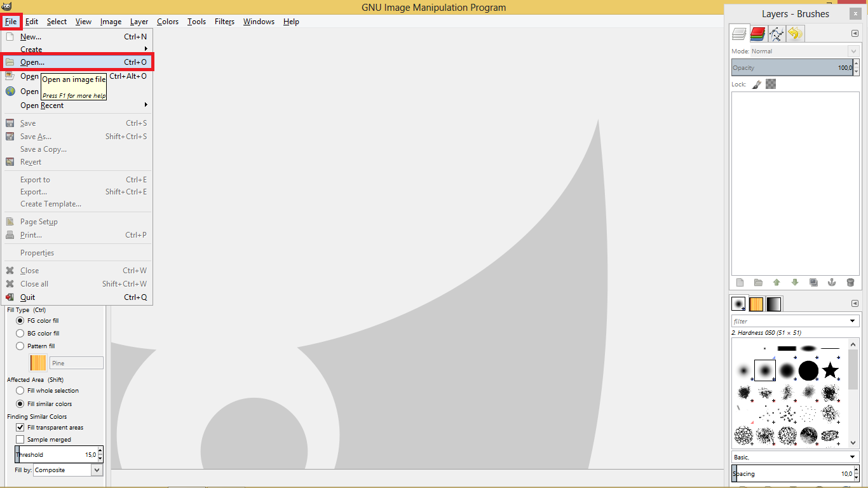868x488 pixels.
Task: Select the wide black rectangle brush
Action: coord(787,348)
